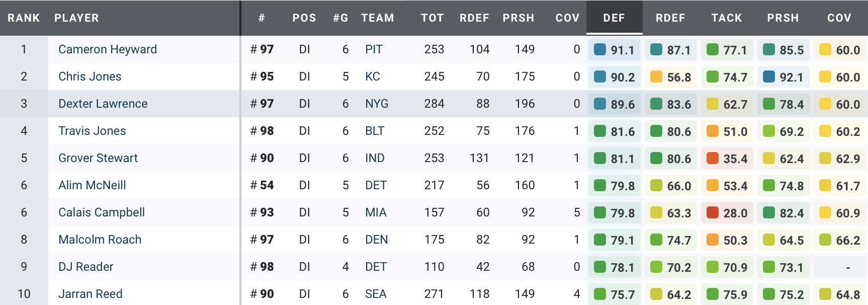Open Cameron Heyward's player page
Viewport: 868px width, 305px height.
click(x=108, y=49)
